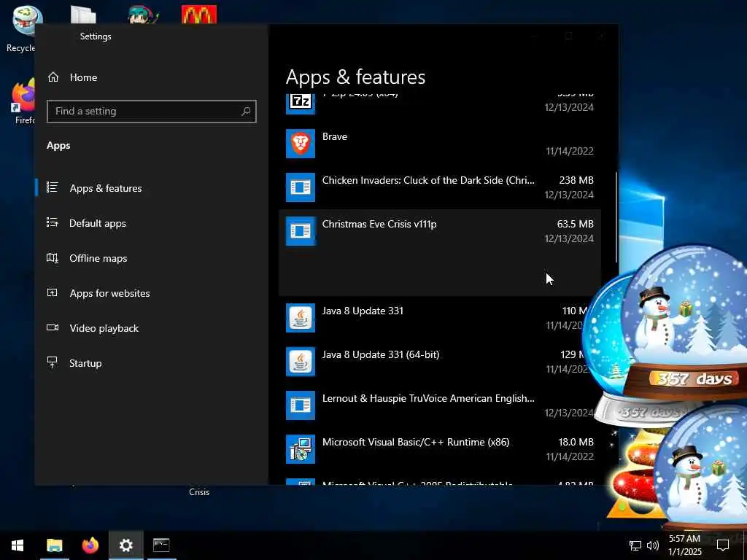Click the volume speaker tray icon
The width and height of the screenshot is (747, 560).
click(x=653, y=545)
